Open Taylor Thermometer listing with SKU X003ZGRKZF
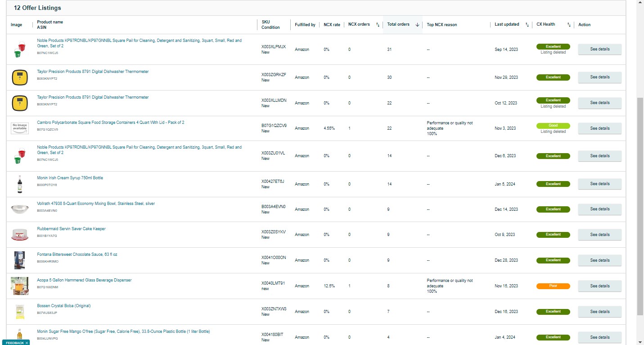Screen dimensions: 644x345 (93, 72)
